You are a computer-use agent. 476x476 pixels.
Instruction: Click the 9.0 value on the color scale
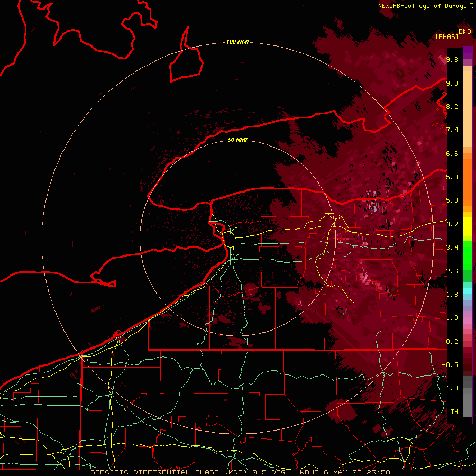[x=452, y=83]
